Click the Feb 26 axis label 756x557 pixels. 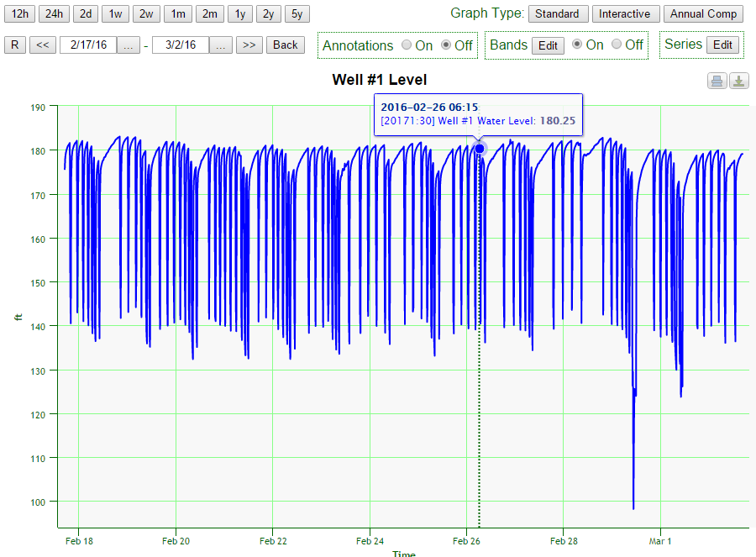pos(466,541)
